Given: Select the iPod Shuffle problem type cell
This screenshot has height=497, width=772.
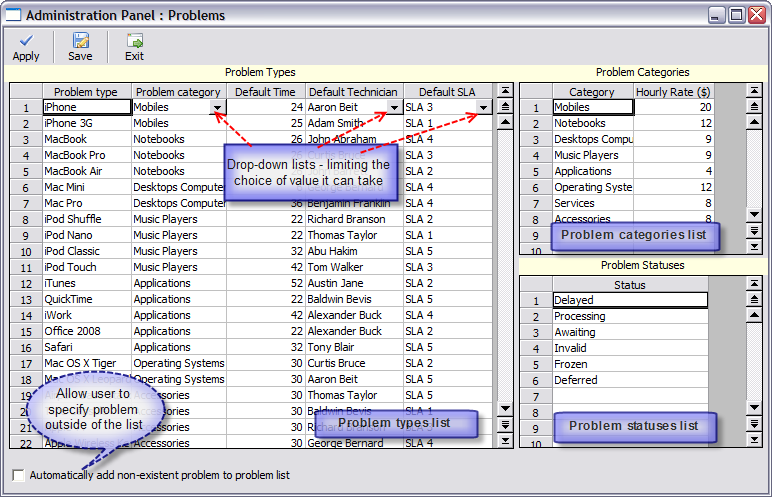Looking at the screenshot, I should (x=87, y=219).
